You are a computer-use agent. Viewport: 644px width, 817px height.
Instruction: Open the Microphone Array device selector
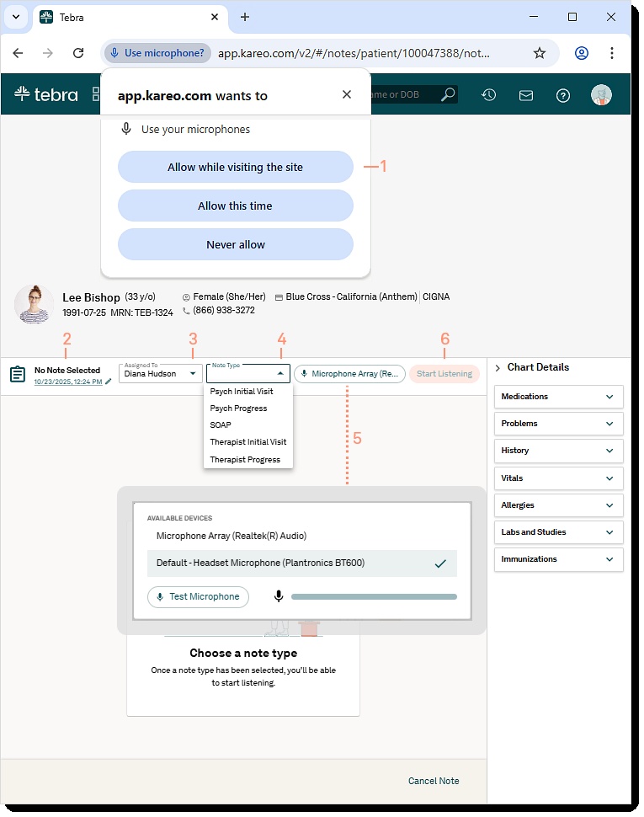tap(350, 374)
